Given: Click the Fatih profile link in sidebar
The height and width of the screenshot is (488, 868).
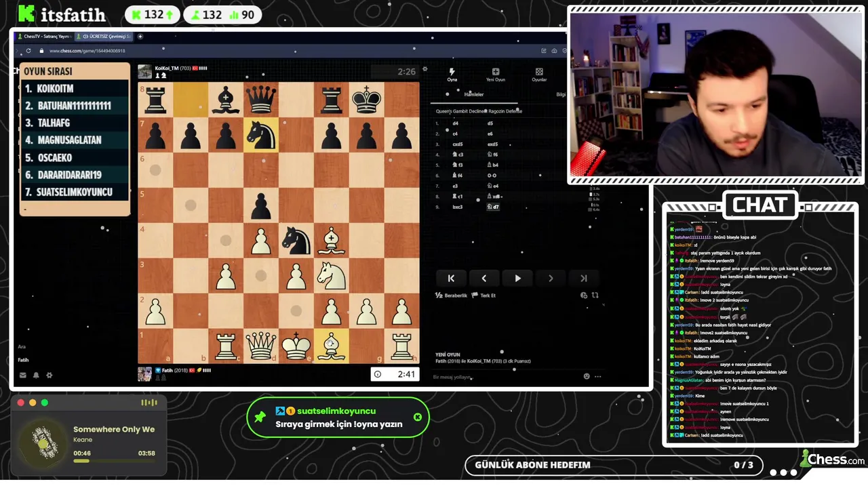Looking at the screenshot, I should 24,360.
